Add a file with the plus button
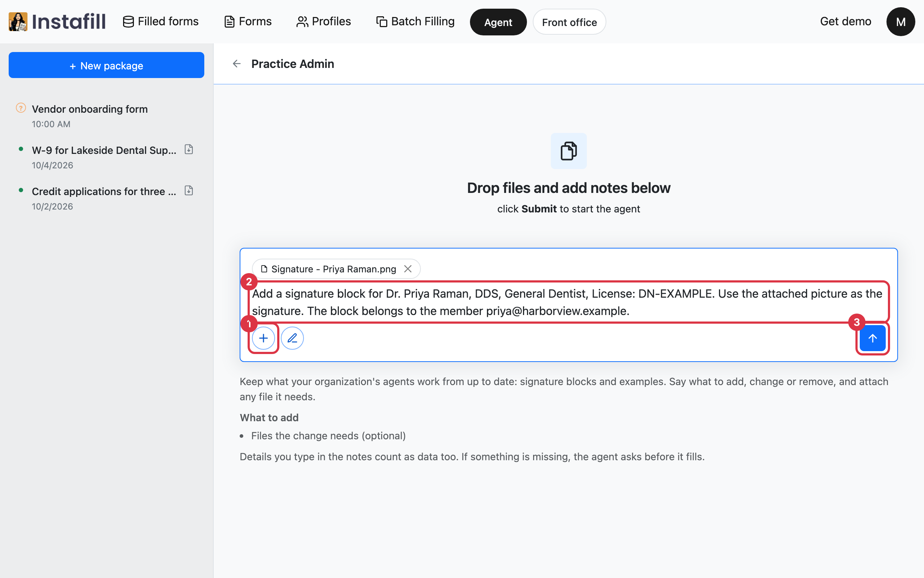 point(263,338)
